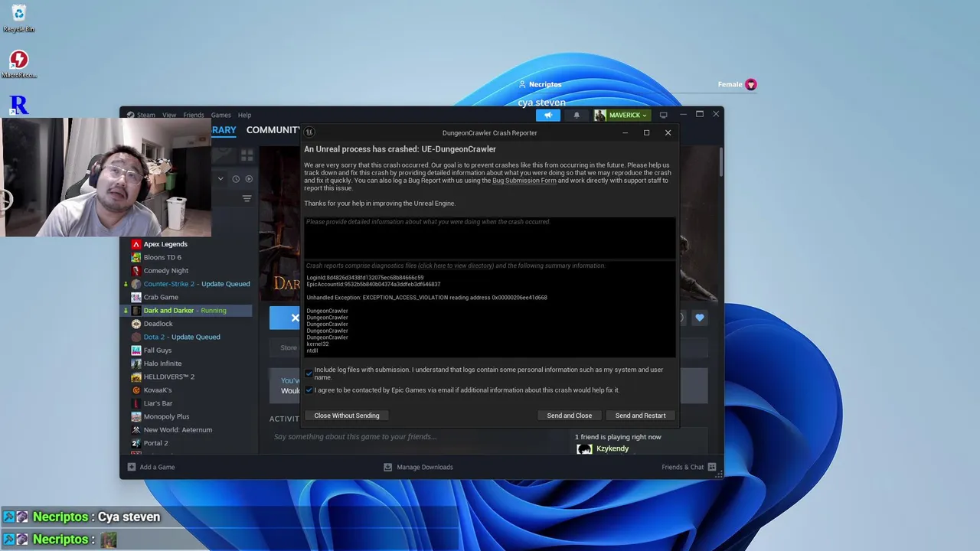Click the ntdll stack entry
Screen dimensions: 980x551
tap(312, 350)
